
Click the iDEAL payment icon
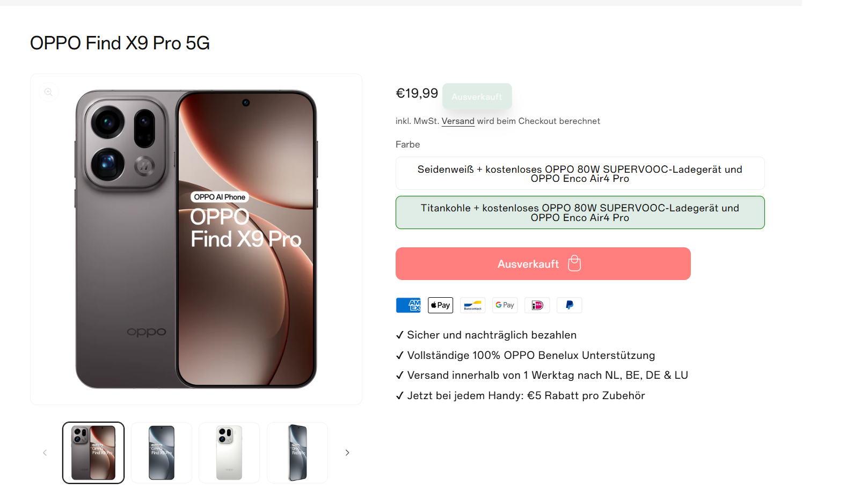(537, 305)
